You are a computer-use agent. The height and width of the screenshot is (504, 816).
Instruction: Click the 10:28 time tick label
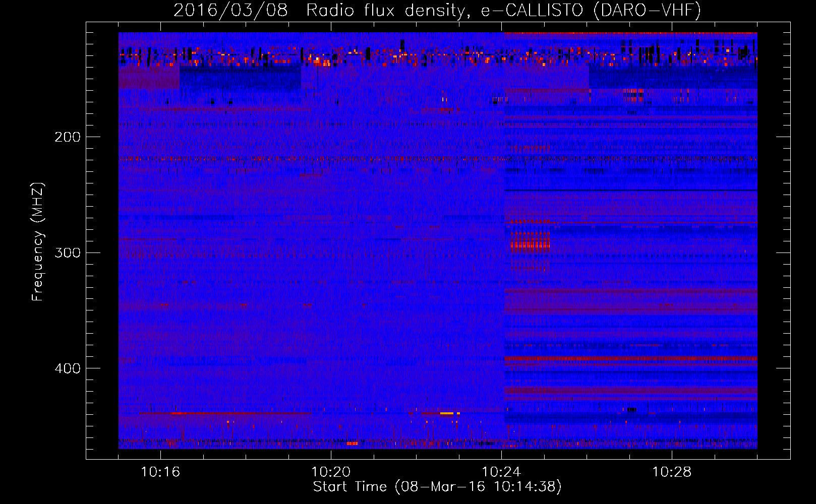[672, 472]
